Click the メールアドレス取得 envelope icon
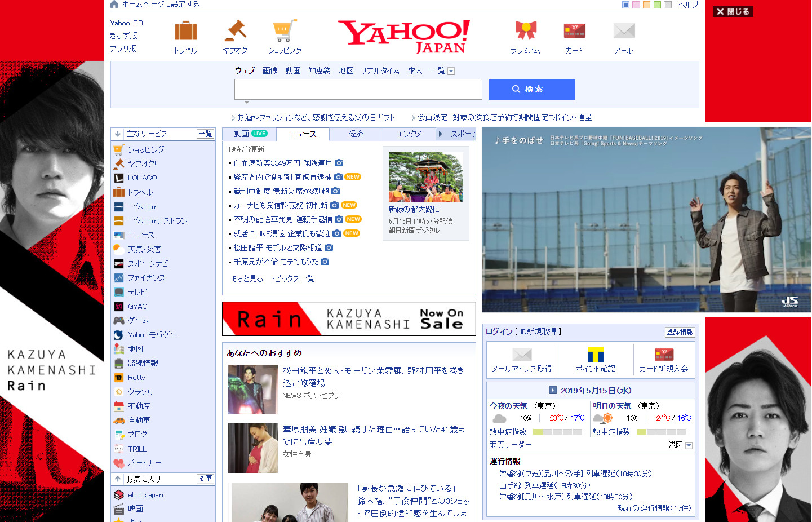This screenshot has width=812, height=522. pyautogui.click(x=522, y=354)
